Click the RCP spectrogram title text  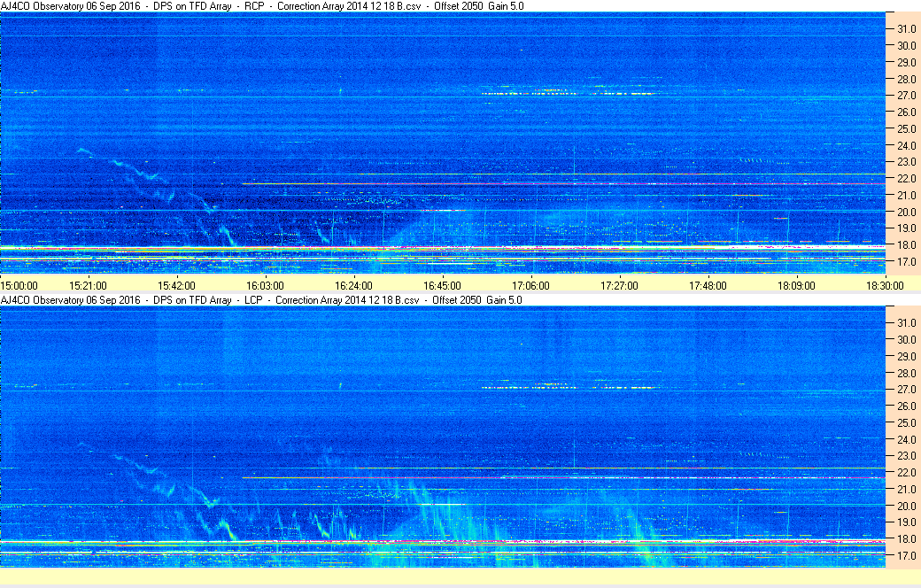pos(262,6)
